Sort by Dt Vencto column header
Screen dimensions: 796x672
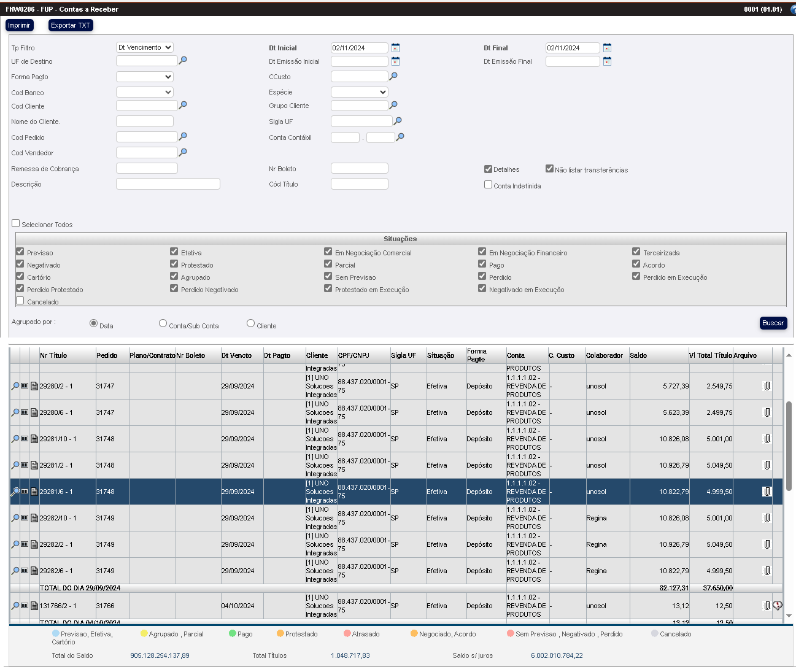tap(236, 355)
